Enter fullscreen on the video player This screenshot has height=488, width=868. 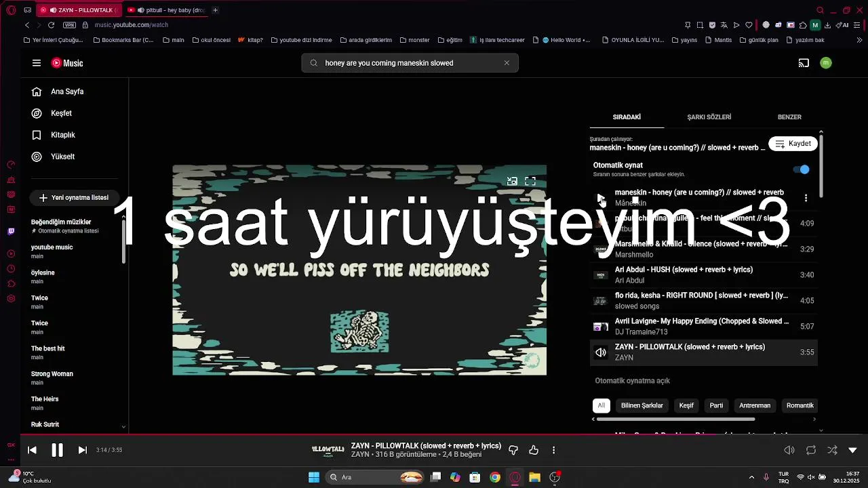(x=530, y=181)
